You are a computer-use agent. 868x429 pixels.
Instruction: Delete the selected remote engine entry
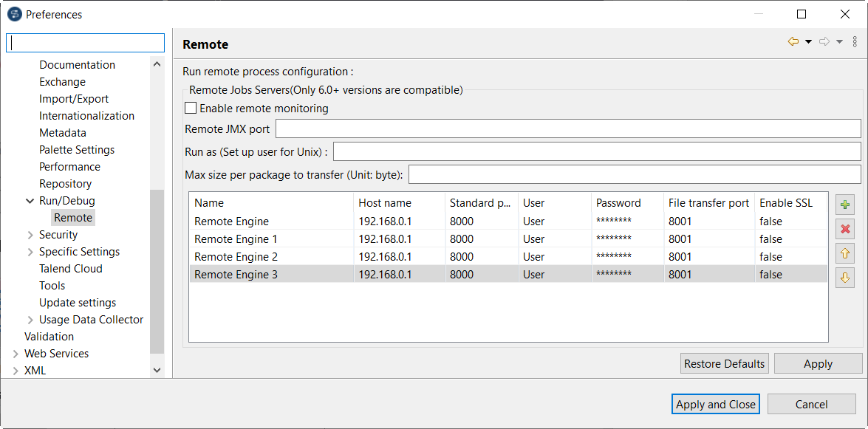[844, 229]
